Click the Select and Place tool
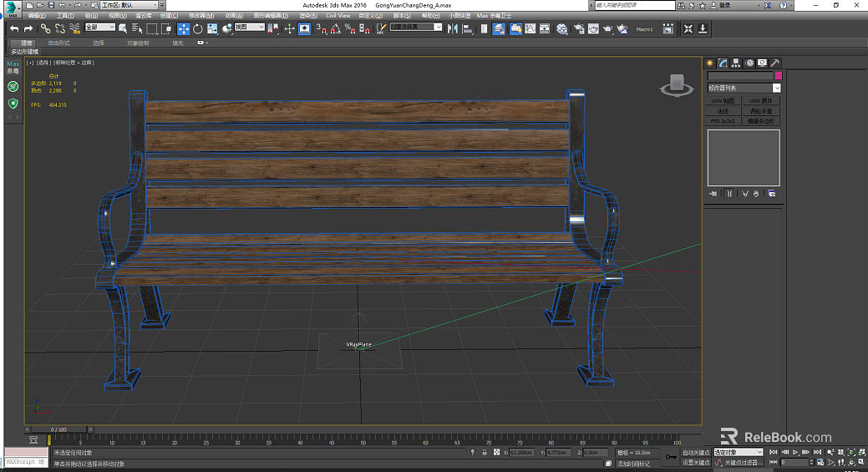The height and width of the screenshot is (472, 868). tap(226, 28)
